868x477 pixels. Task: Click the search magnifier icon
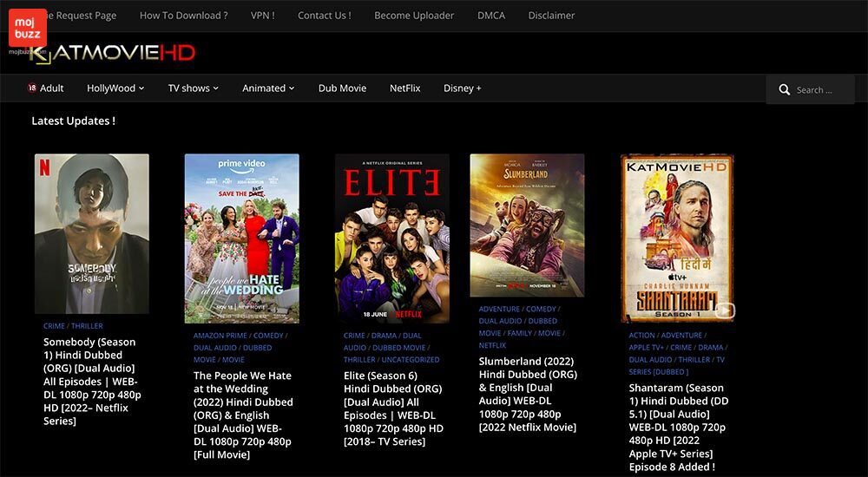coord(784,89)
